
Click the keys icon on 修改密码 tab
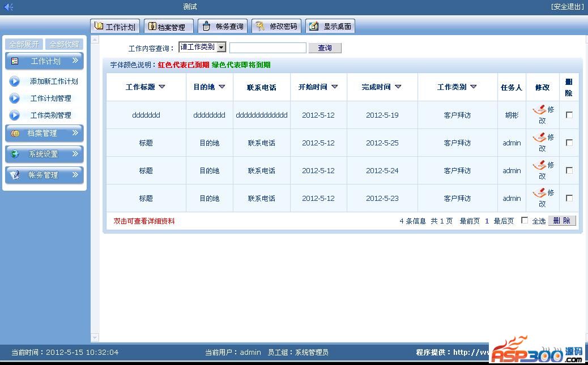coord(259,26)
